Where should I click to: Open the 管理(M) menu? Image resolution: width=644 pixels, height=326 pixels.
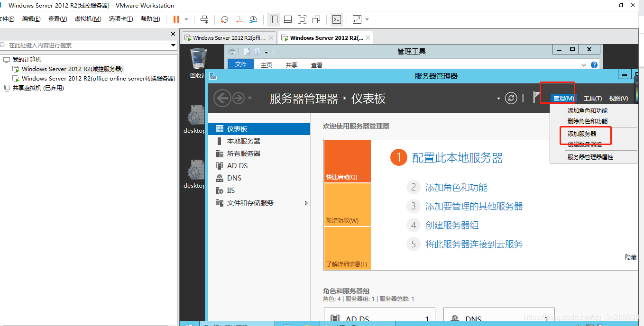563,98
